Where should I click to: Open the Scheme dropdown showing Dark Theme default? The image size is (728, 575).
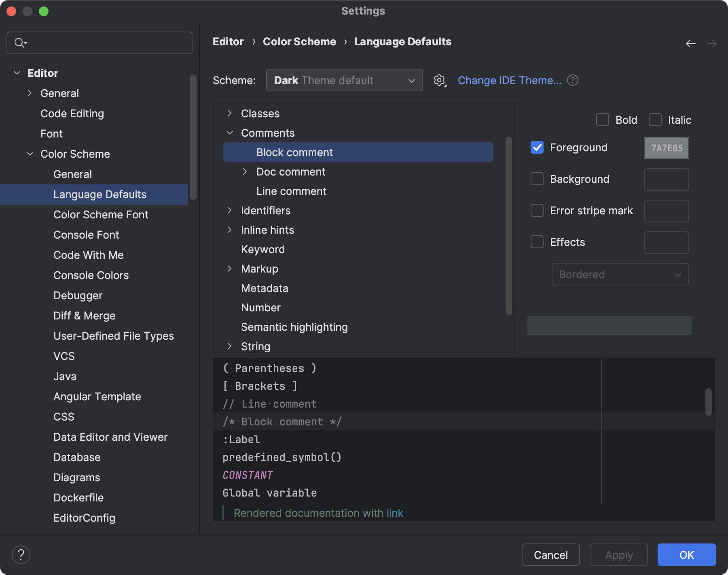click(344, 80)
